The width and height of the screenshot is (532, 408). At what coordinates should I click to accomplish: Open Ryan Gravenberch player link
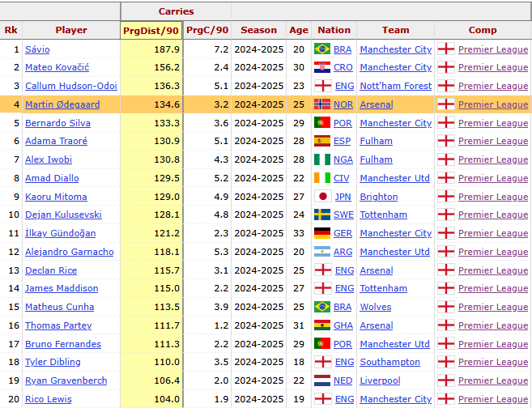(66, 380)
